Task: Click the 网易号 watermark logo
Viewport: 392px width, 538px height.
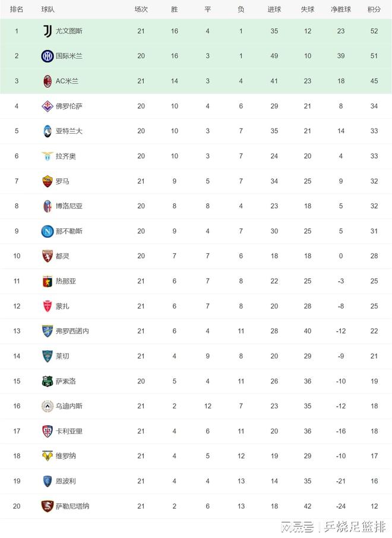Action: pyautogui.click(x=297, y=527)
